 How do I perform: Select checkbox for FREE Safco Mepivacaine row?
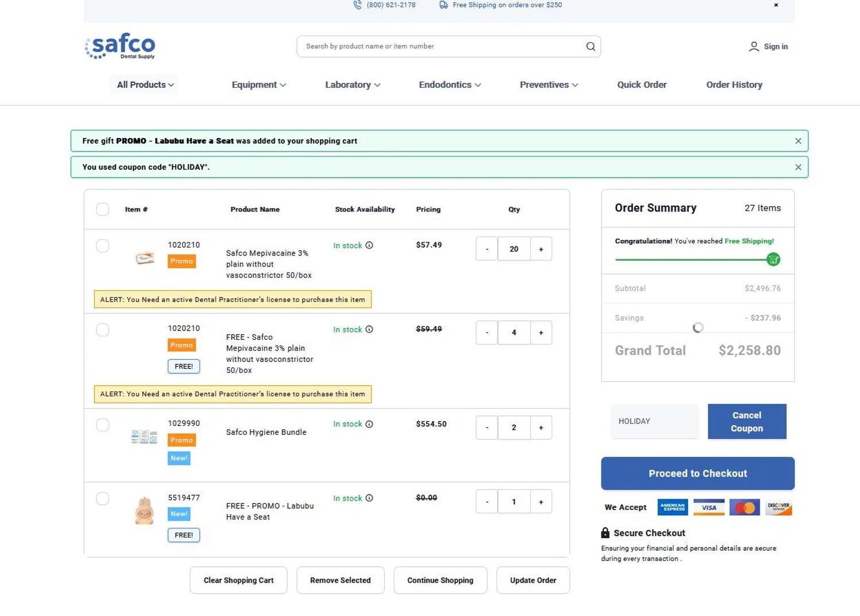point(103,329)
